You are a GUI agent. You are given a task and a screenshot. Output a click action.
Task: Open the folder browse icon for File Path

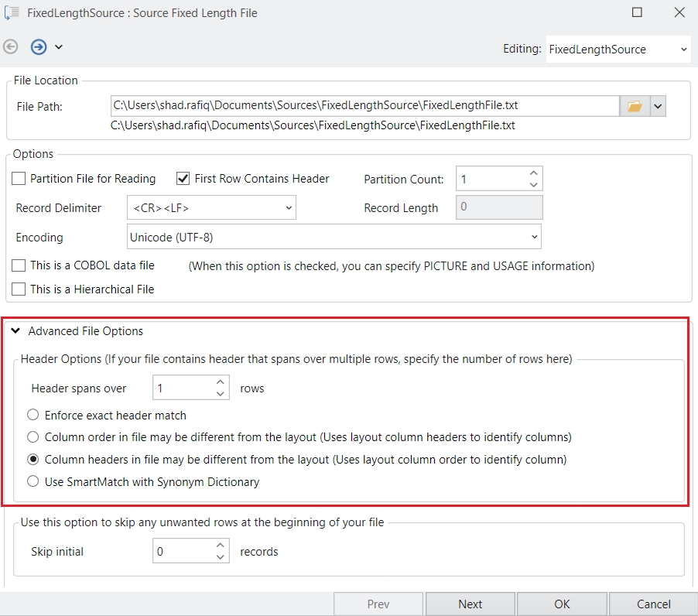pos(635,106)
